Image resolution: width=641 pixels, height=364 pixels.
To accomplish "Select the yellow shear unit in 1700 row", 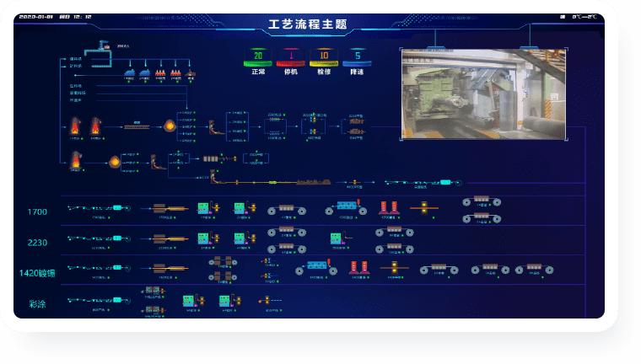I will 424,208.
